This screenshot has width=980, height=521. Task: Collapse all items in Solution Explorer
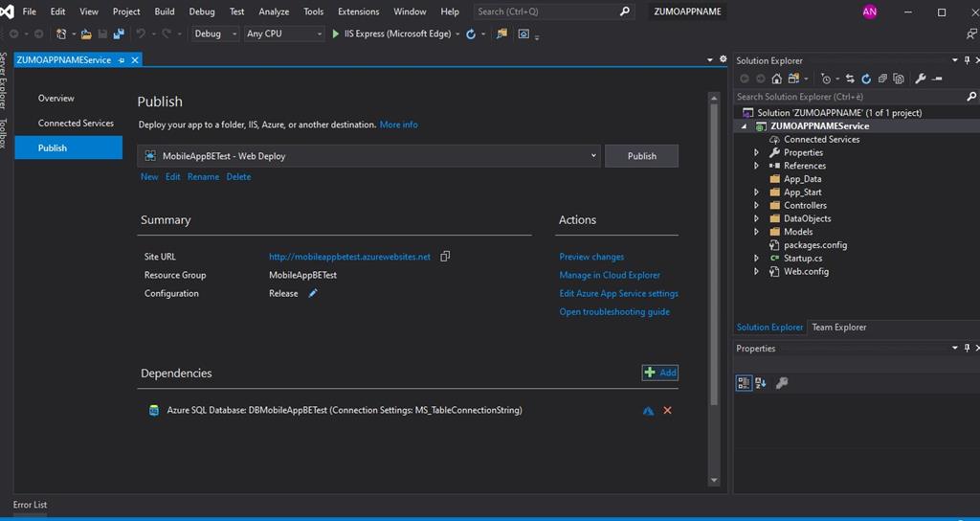[x=881, y=79]
